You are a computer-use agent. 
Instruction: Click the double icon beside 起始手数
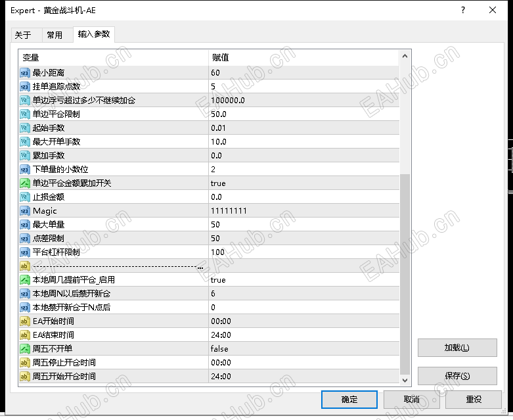[25, 128]
